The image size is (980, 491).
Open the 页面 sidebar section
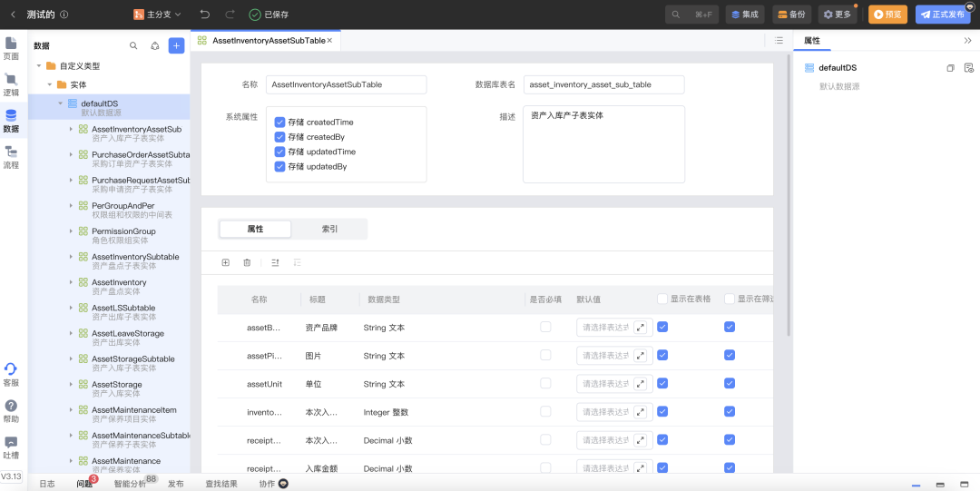(11, 49)
